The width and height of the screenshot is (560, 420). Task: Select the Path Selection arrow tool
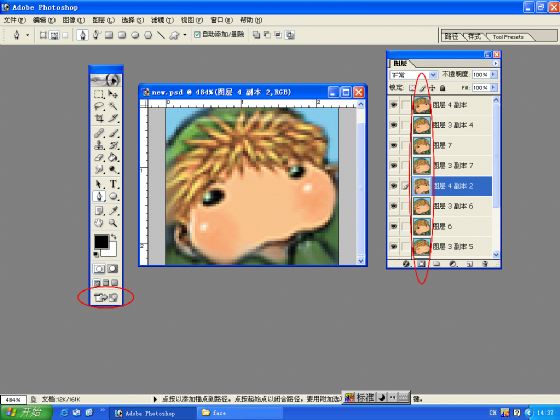[x=99, y=184]
